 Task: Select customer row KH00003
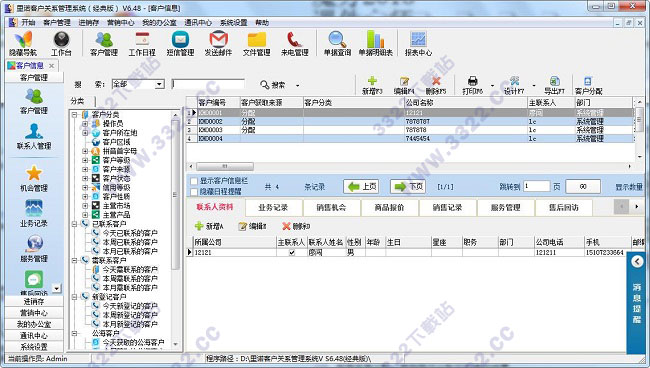click(x=410, y=130)
